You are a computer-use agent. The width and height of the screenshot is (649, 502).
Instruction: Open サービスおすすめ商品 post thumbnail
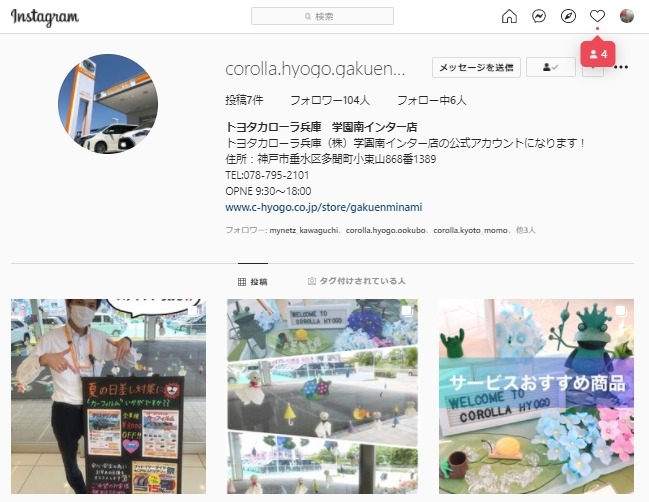[x=536, y=396]
